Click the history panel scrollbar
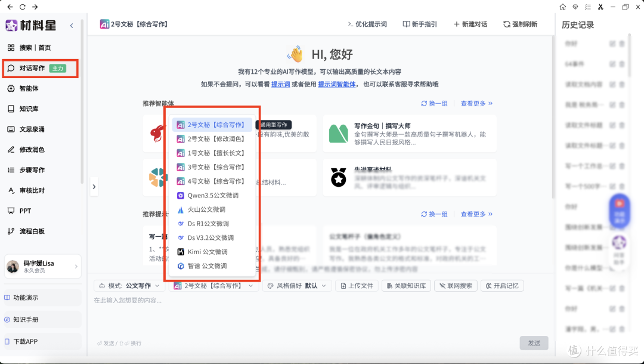This screenshot has width=644, height=364. coord(629,55)
